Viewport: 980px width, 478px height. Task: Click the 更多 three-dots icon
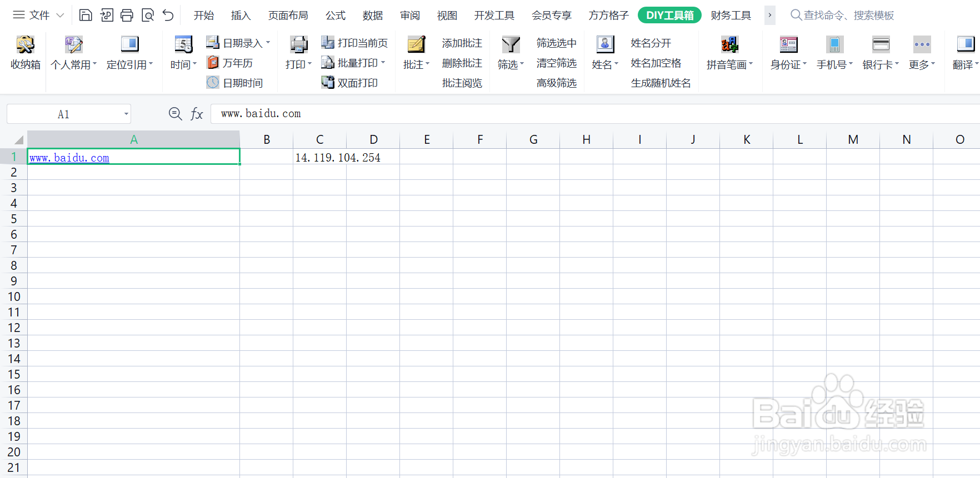922,44
